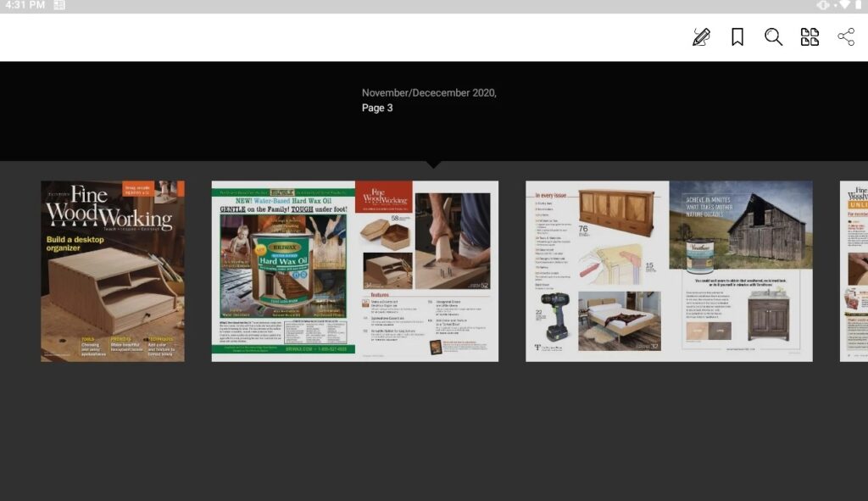868x501 pixels.
Task: Toggle the bookmark for the current page
Action: (x=736, y=36)
